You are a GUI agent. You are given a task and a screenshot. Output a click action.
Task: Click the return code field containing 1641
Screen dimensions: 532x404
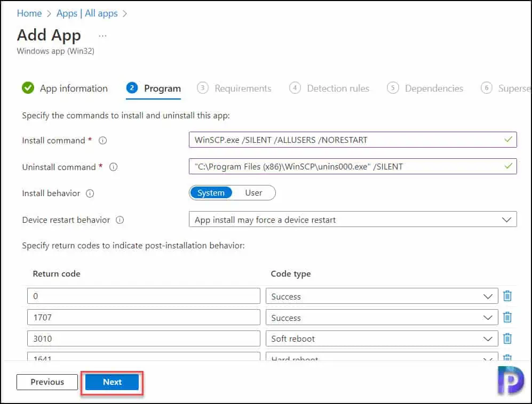(x=144, y=357)
